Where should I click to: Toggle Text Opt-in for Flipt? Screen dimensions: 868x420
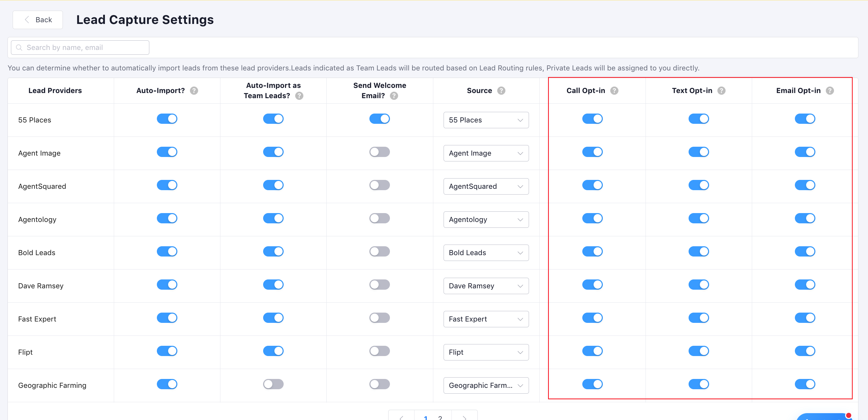[x=699, y=351]
